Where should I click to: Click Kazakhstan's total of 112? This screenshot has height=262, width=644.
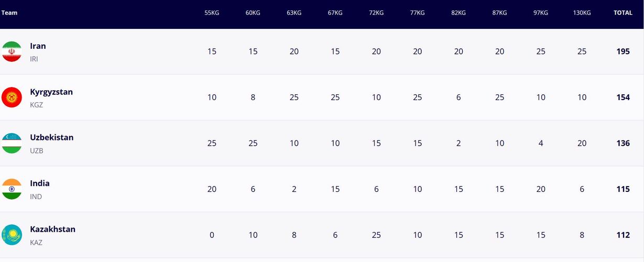(x=623, y=235)
